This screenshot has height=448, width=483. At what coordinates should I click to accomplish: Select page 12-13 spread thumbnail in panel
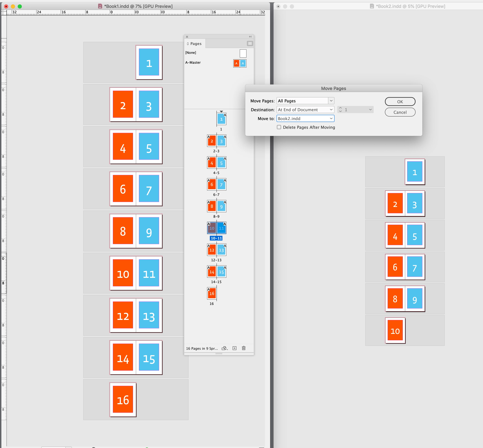pos(216,250)
